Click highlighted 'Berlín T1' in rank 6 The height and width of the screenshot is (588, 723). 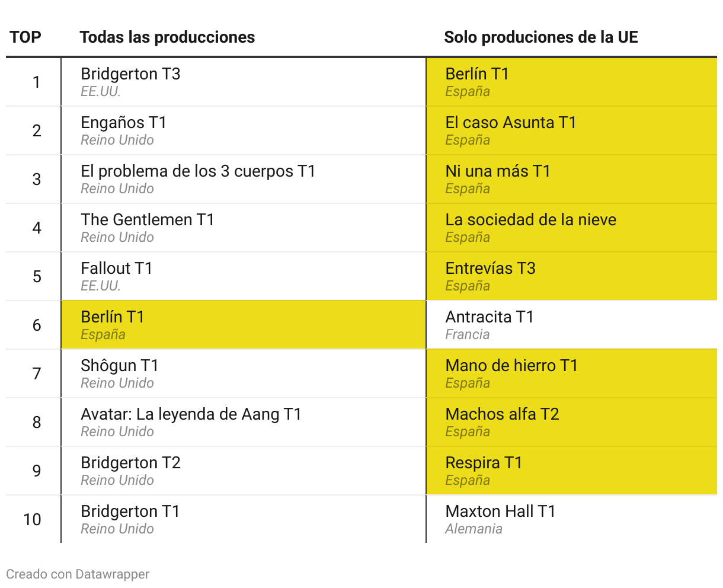point(113,317)
